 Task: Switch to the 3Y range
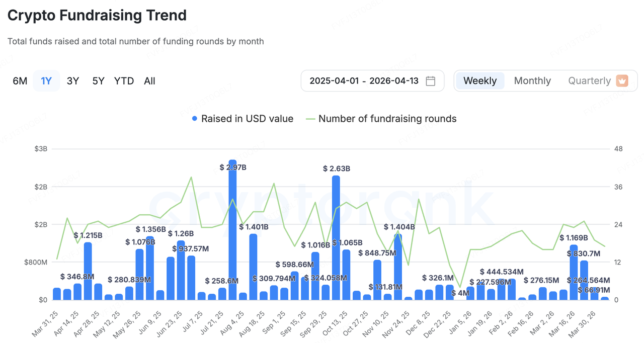click(73, 81)
